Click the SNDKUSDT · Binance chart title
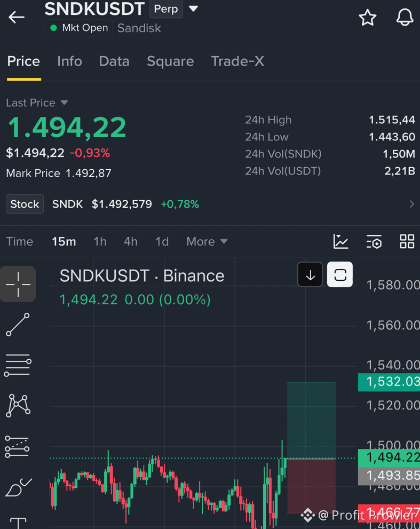 pyautogui.click(x=141, y=276)
